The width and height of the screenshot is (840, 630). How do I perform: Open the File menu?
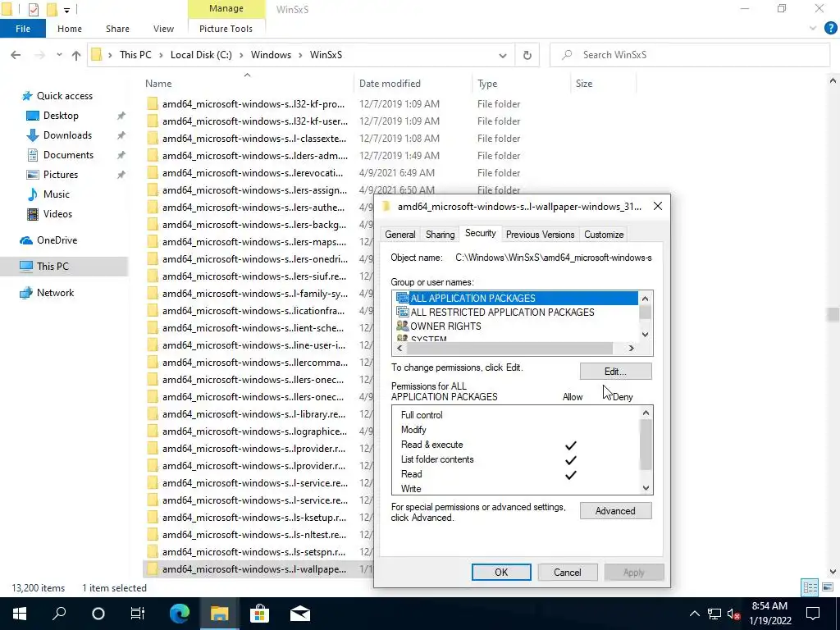[x=23, y=29]
